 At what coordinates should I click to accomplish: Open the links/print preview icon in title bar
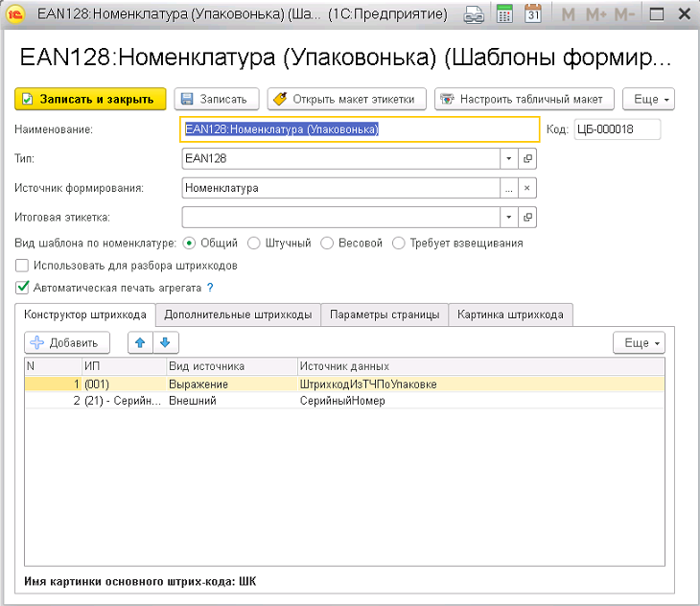pyautogui.click(x=473, y=14)
